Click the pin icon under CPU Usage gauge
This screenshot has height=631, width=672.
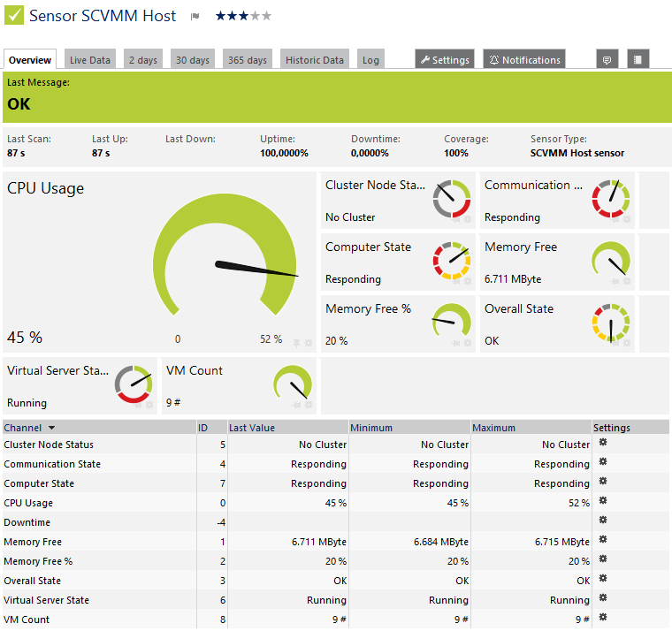point(296,343)
